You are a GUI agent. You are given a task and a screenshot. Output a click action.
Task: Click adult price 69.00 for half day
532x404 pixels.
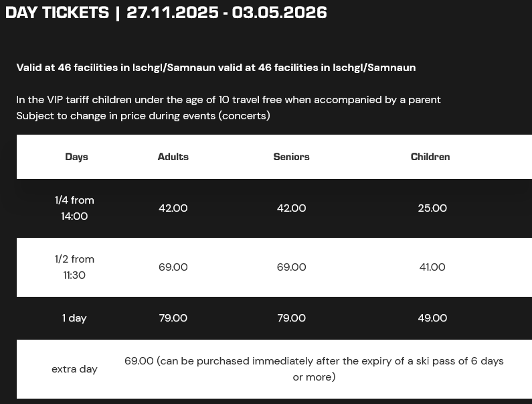pos(173,267)
